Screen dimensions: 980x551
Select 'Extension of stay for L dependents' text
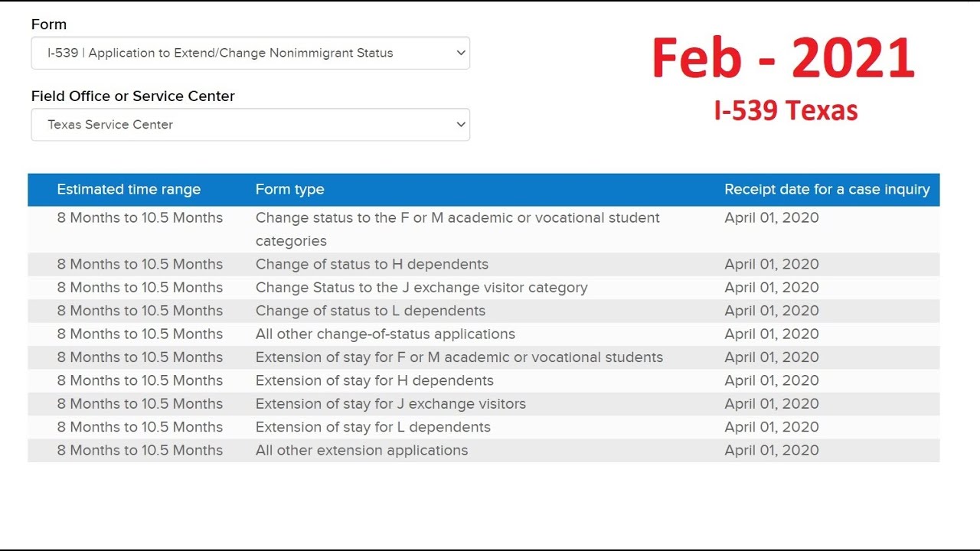click(373, 427)
